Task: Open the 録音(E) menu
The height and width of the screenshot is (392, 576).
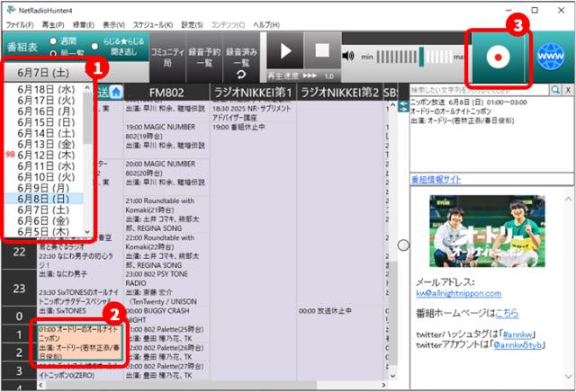Action: (x=84, y=24)
